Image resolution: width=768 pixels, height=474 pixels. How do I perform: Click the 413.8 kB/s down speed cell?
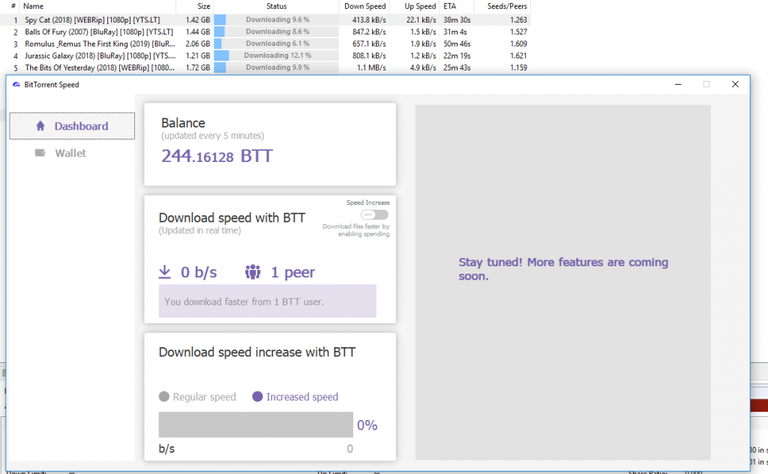tap(369, 20)
